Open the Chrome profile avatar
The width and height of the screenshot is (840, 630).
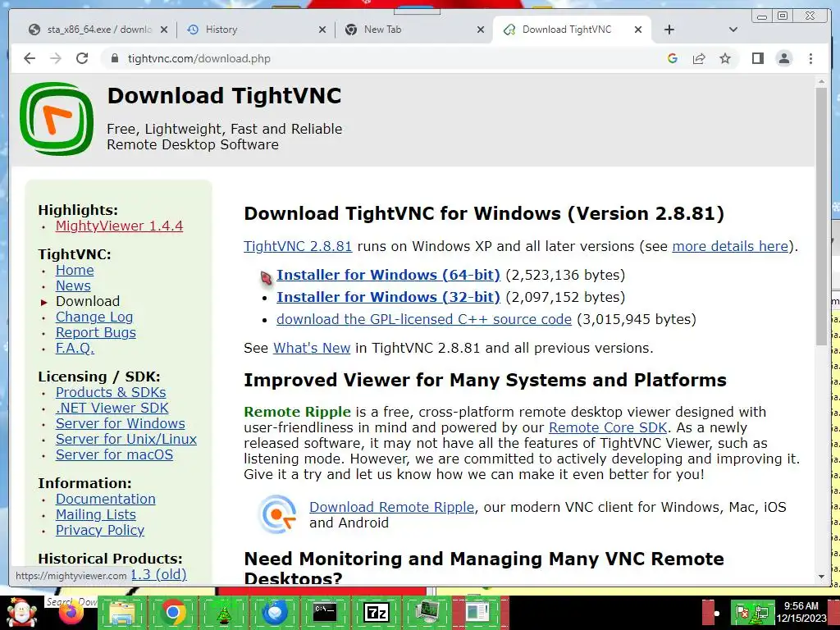pyautogui.click(x=783, y=58)
